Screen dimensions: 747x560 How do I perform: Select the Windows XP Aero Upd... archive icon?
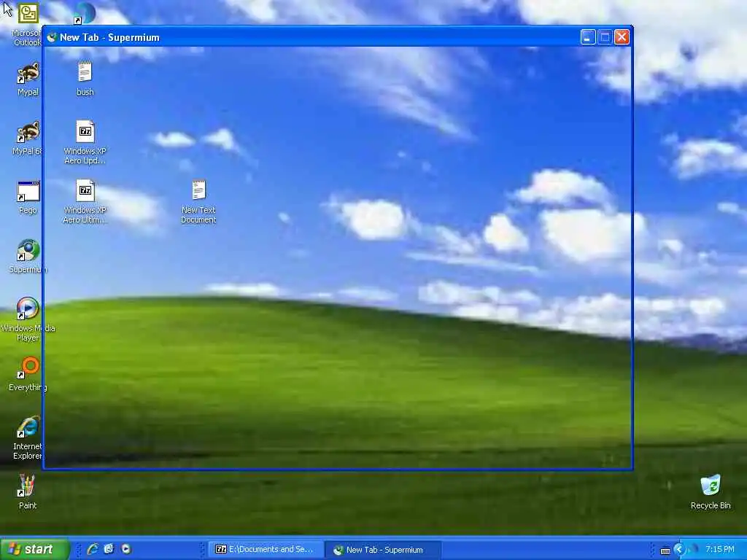click(x=85, y=131)
